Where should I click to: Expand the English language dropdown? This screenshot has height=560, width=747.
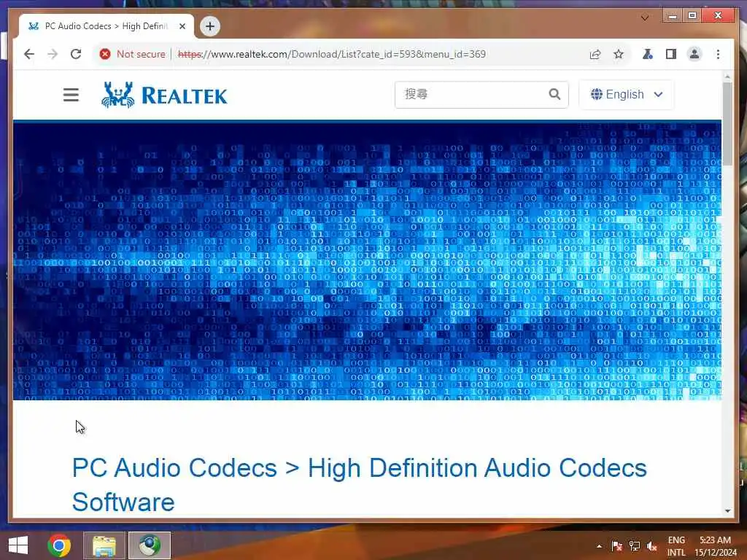click(626, 94)
